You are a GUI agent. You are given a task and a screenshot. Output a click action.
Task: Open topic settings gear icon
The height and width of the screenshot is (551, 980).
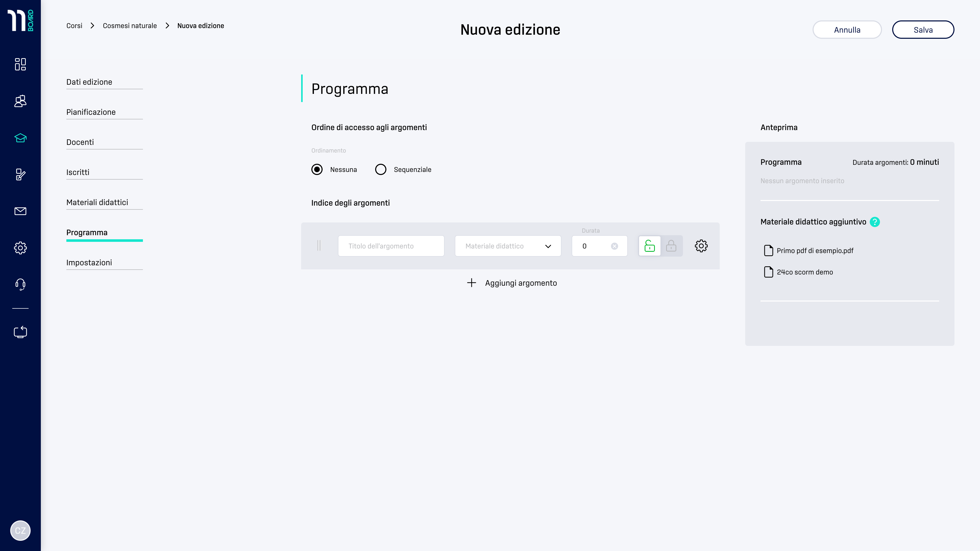pos(701,246)
